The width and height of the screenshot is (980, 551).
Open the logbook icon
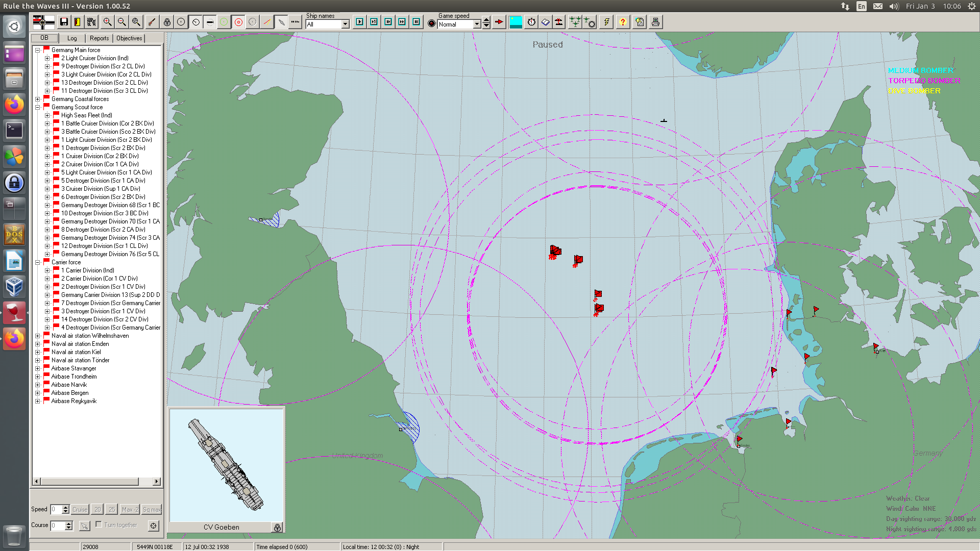[x=546, y=22]
